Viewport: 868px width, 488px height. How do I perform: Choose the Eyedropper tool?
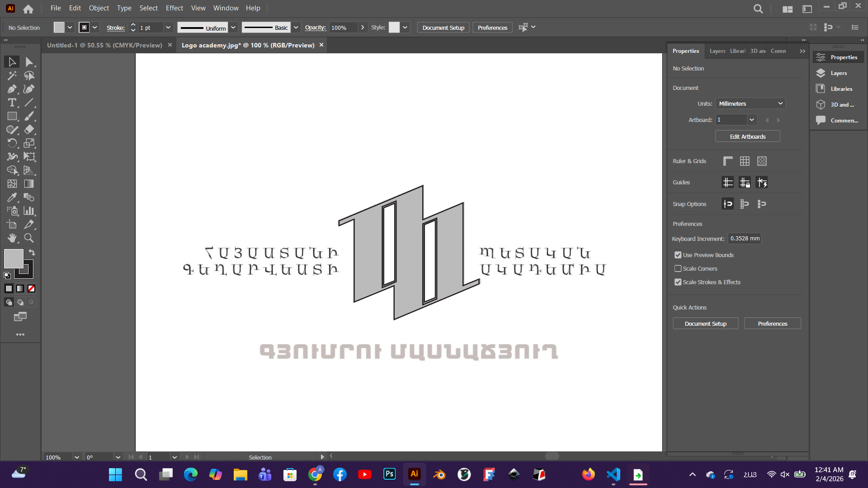click(x=12, y=197)
